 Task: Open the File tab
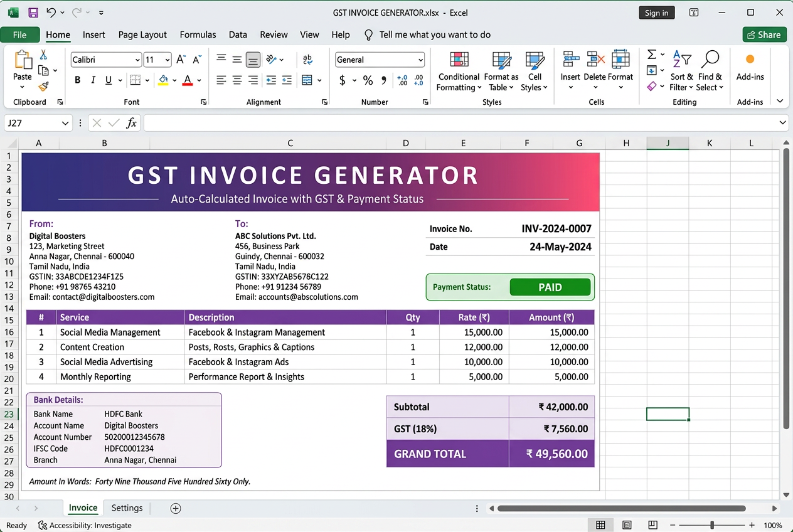tap(20, 35)
